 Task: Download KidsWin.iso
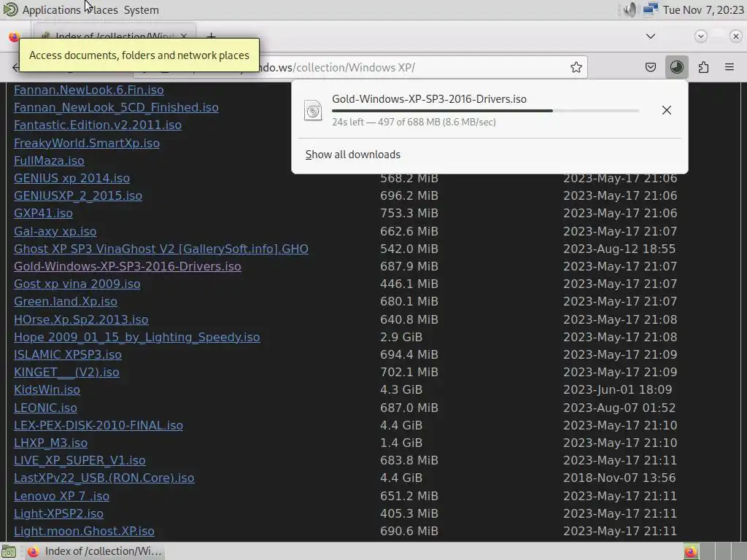point(47,389)
